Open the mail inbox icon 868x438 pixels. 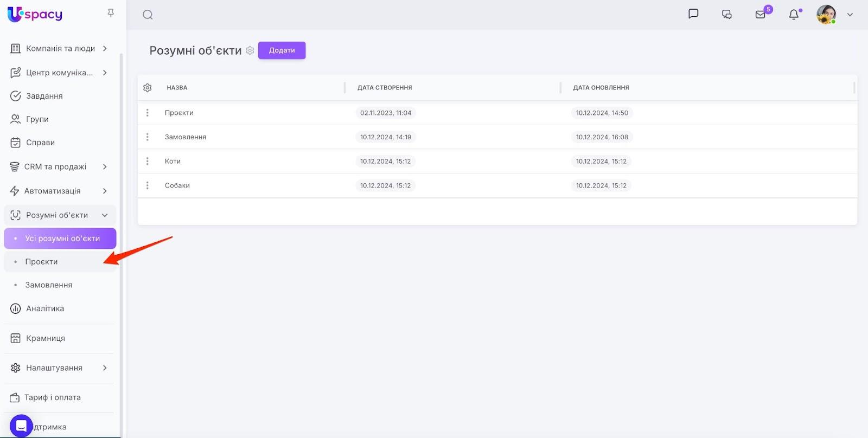point(761,15)
